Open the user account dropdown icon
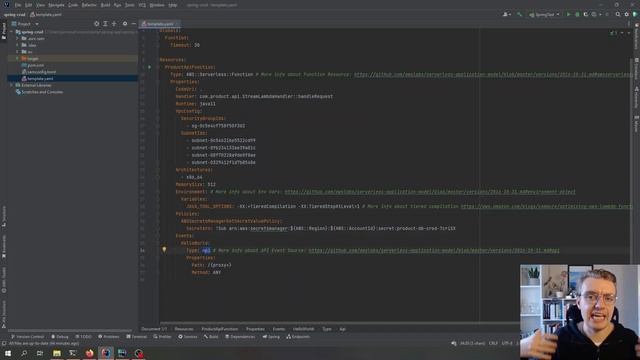Screen dimensions: 640x360 pos(507,14)
